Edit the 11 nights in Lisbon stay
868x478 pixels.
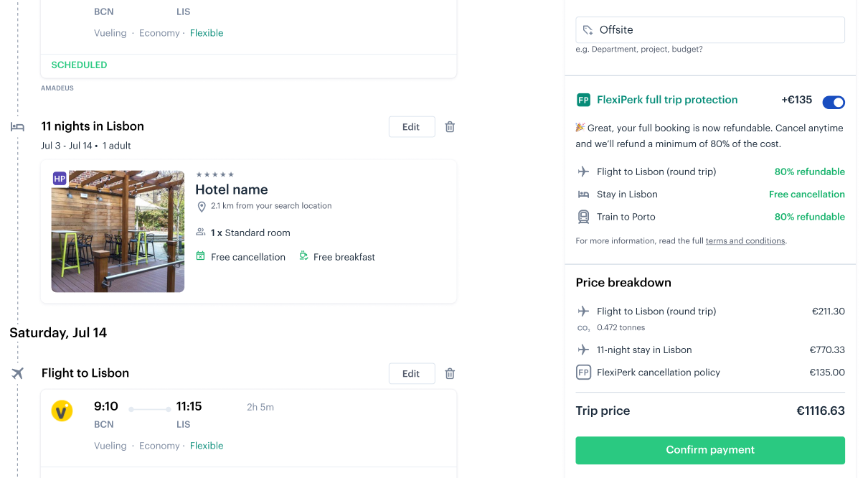click(x=412, y=127)
